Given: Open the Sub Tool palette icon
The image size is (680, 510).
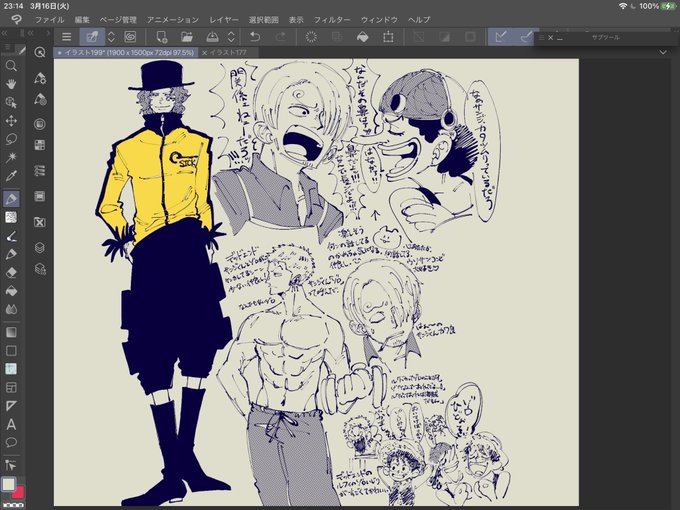Looking at the screenshot, I should pos(40,78).
